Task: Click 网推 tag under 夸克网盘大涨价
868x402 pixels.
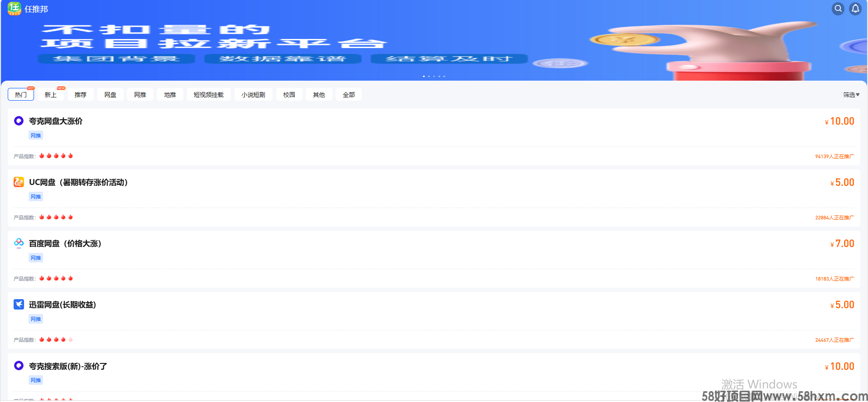Action: (36, 136)
